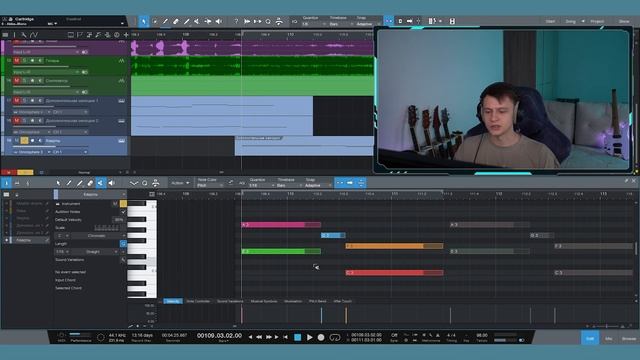The width and height of the screenshot is (640, 360).
Task: Toggle the Length apply button in the editor inspector
Action: pyautogui.click(x=123, y=244)
